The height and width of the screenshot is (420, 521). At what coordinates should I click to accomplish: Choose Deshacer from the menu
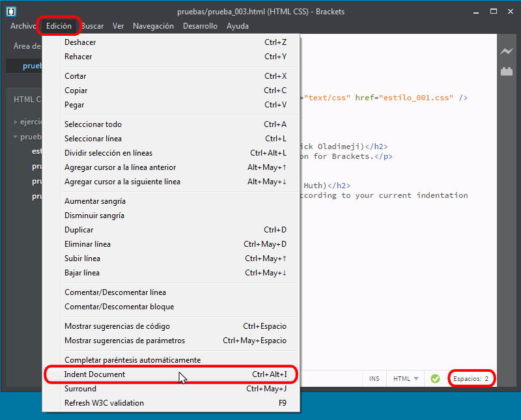[171, 42]
